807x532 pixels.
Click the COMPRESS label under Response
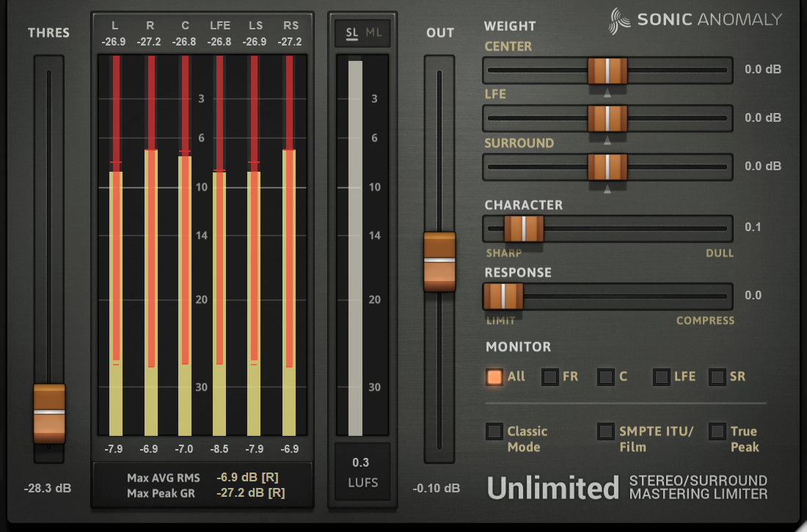click(x=705, y=321)
